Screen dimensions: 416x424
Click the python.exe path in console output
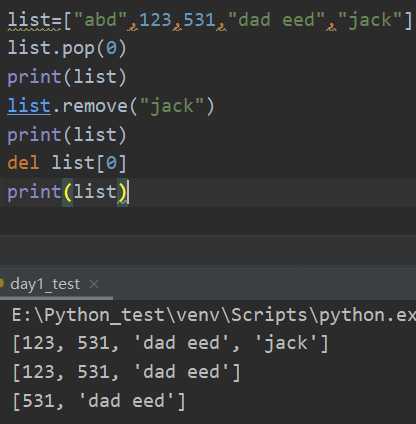[214, 315]
